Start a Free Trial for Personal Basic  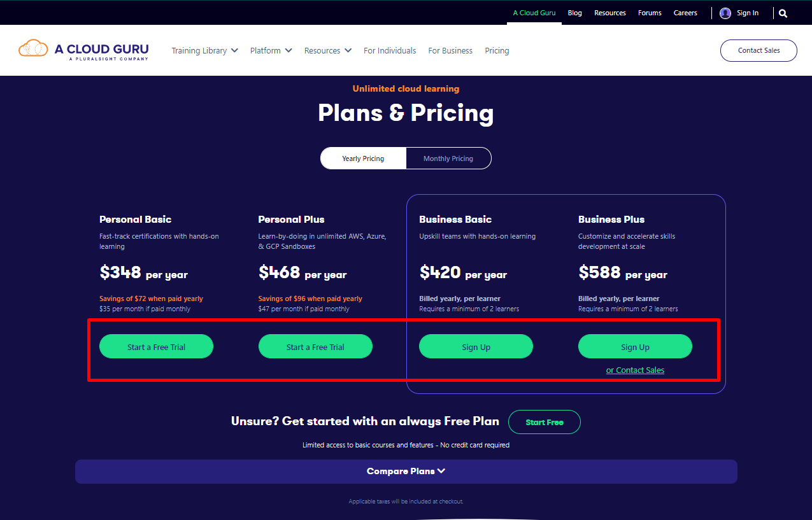156,347
